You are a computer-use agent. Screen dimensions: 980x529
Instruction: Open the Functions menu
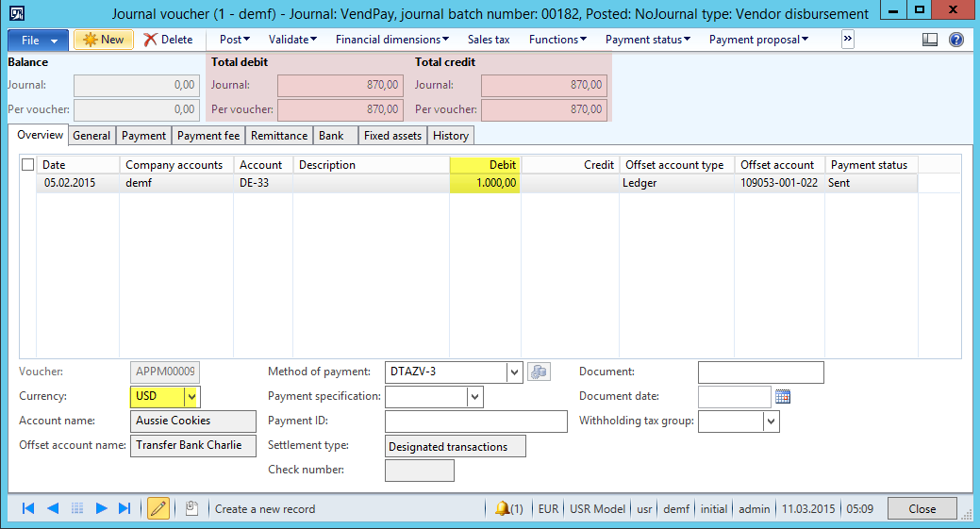point(557,40)
